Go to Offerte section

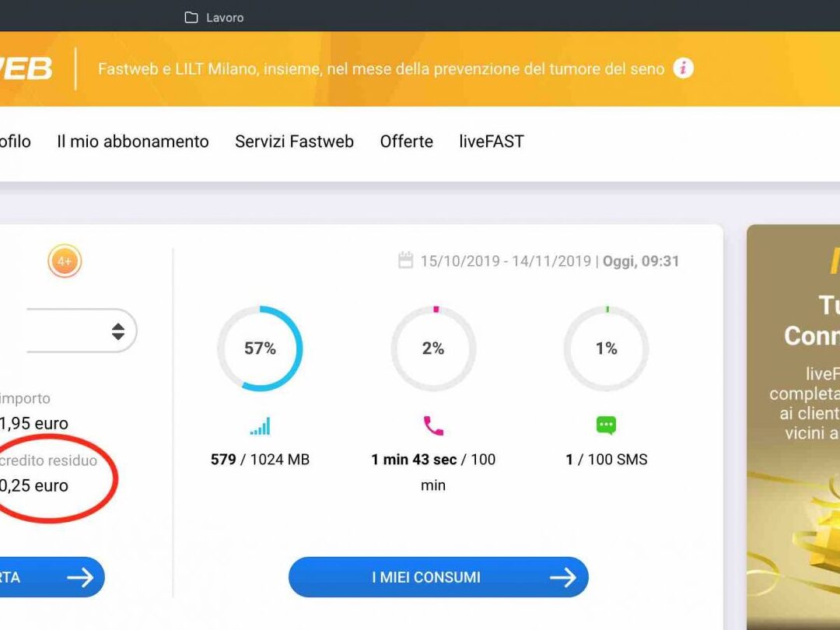(406, 142)
